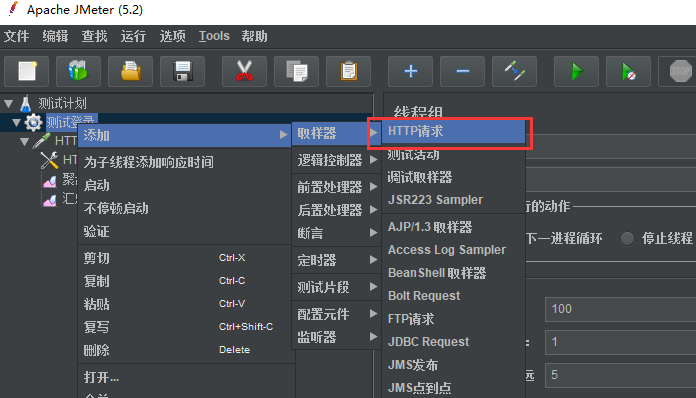Screen dimensions: 696x398
Task: Open the Tools menu
Action: point(214,36)
